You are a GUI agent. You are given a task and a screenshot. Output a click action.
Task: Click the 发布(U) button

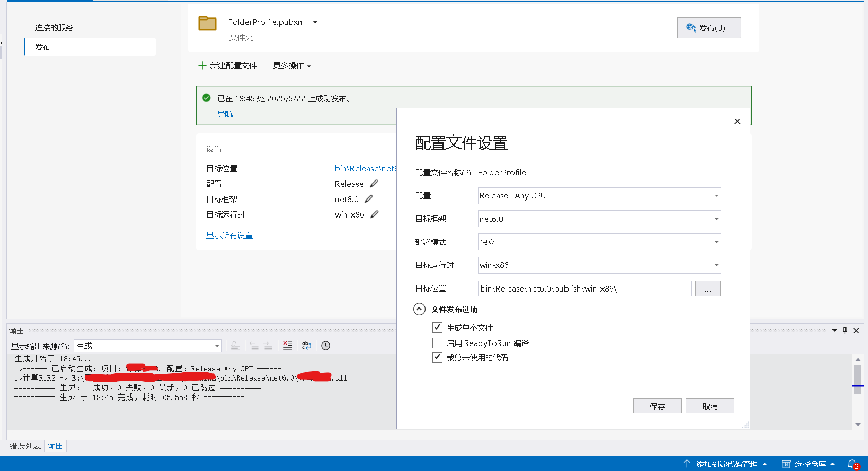point(708,28)
